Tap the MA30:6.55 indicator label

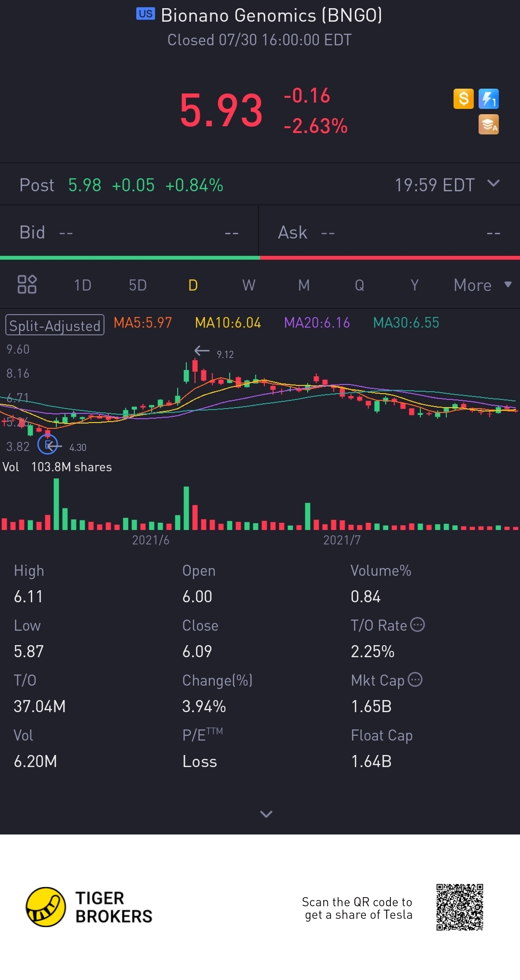406,323
